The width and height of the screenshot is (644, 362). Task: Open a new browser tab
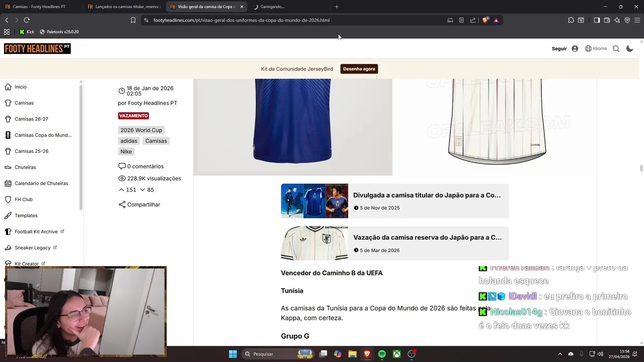point(337,7)
